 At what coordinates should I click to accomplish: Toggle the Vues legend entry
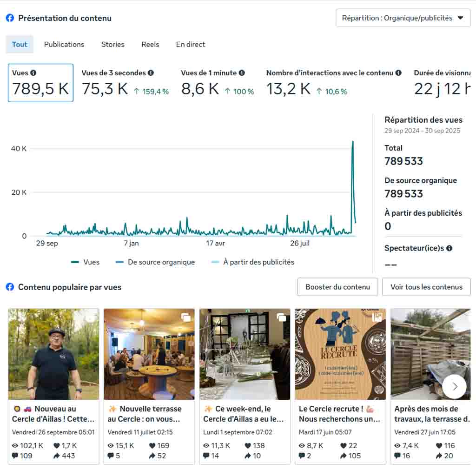point(86,262)
